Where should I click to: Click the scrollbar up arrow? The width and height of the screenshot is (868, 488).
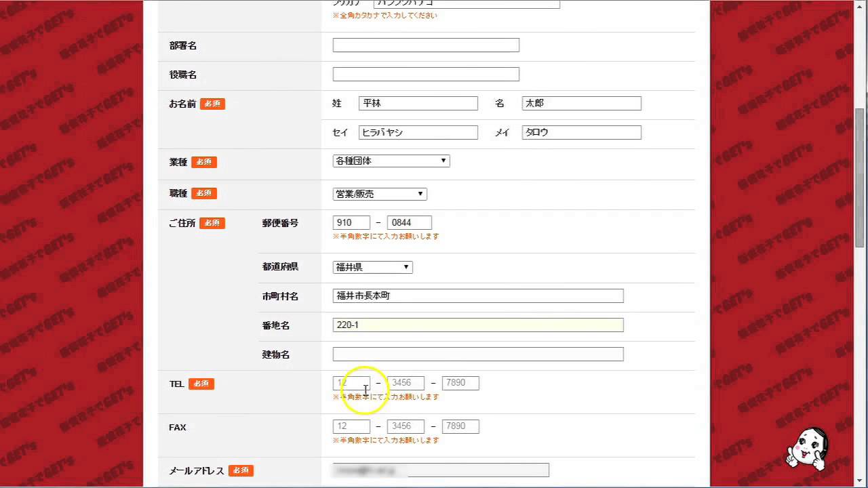tap(861, 5)
